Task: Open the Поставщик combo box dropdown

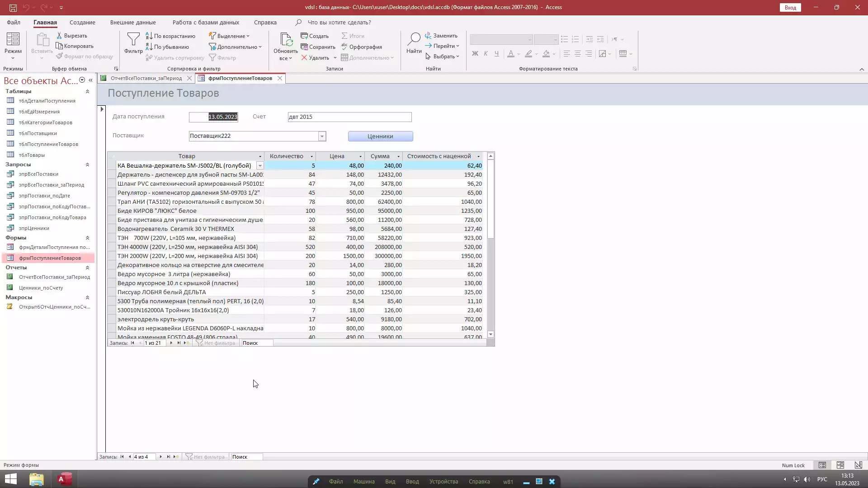Action: 322,136
